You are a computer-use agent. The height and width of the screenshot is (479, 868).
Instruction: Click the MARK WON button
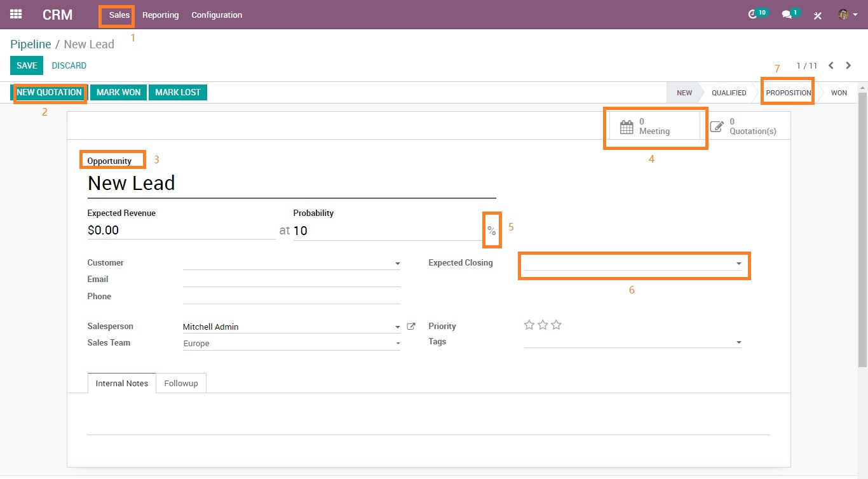click(118, 92)
